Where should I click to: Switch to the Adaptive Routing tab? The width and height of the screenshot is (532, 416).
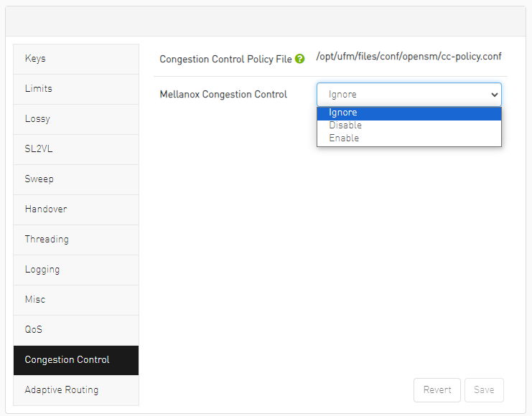point(76,390)
